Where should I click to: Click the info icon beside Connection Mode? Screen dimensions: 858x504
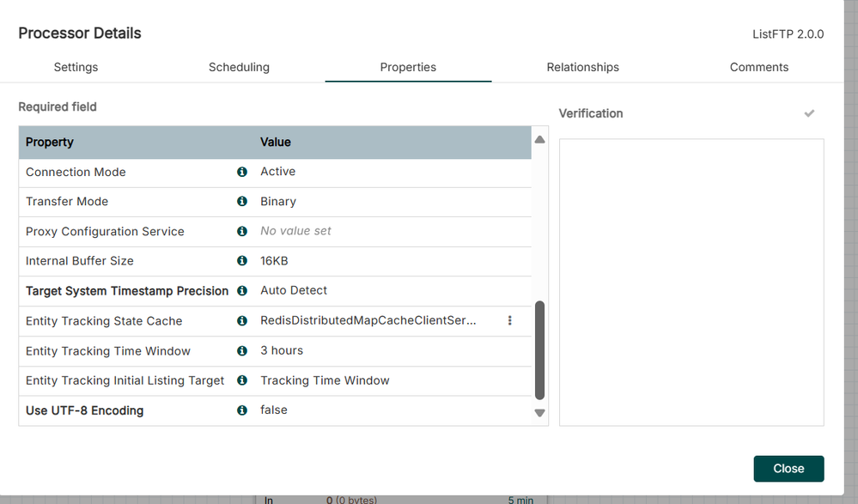241,172
